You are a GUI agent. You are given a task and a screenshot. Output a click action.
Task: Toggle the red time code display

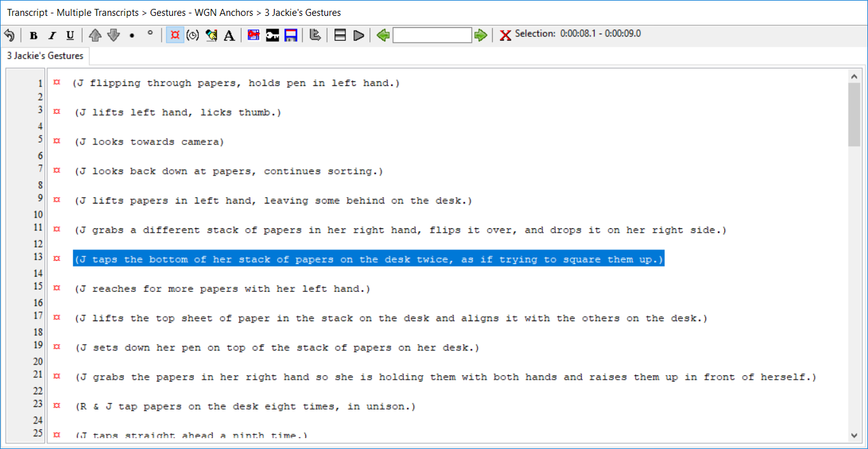point(175,36)
